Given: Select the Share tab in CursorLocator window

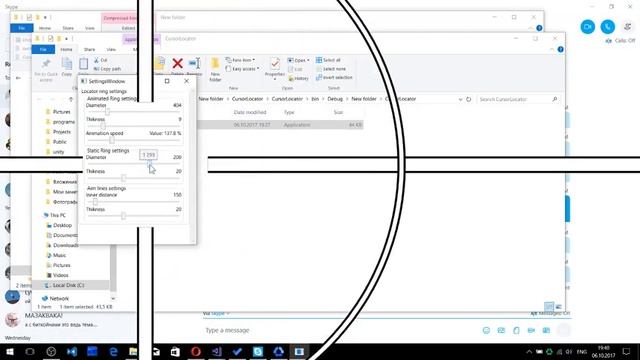Looking at the screenshot, I should [x=89, y=49].
